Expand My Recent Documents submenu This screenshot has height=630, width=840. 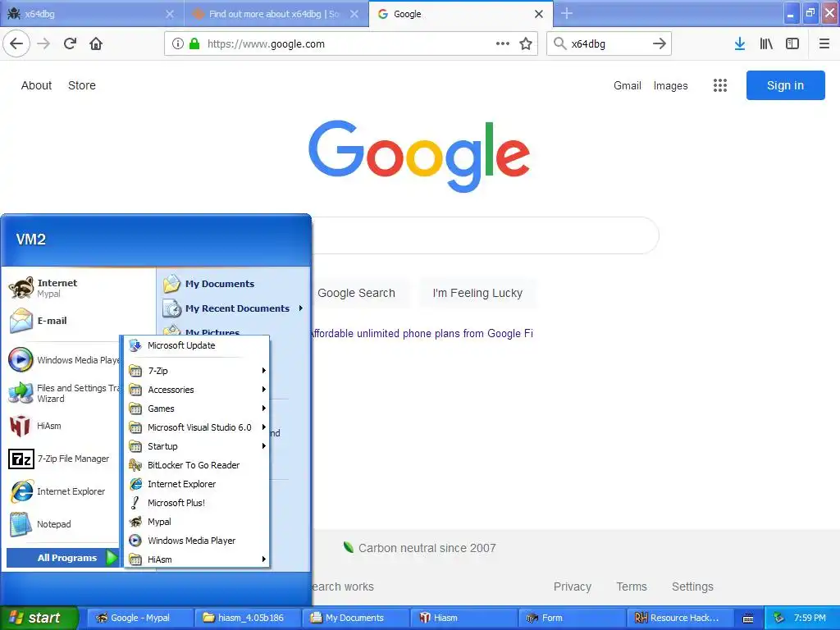pos(234,308)
